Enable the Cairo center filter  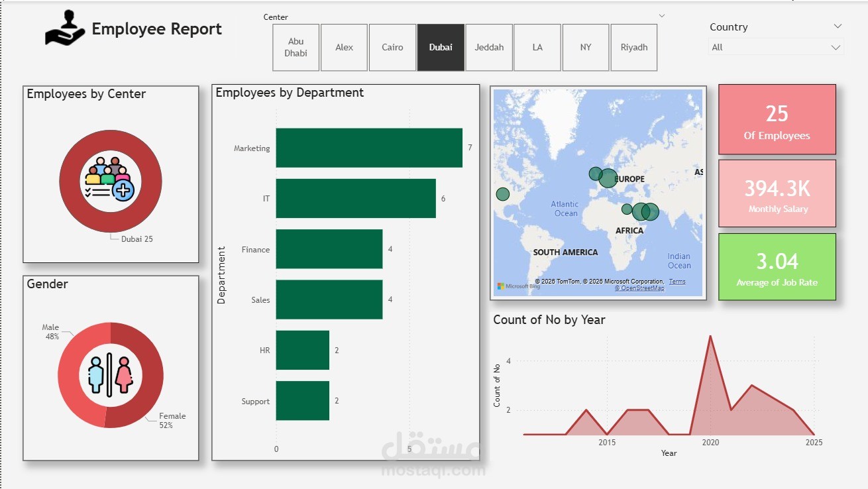(x=392, y=47)
